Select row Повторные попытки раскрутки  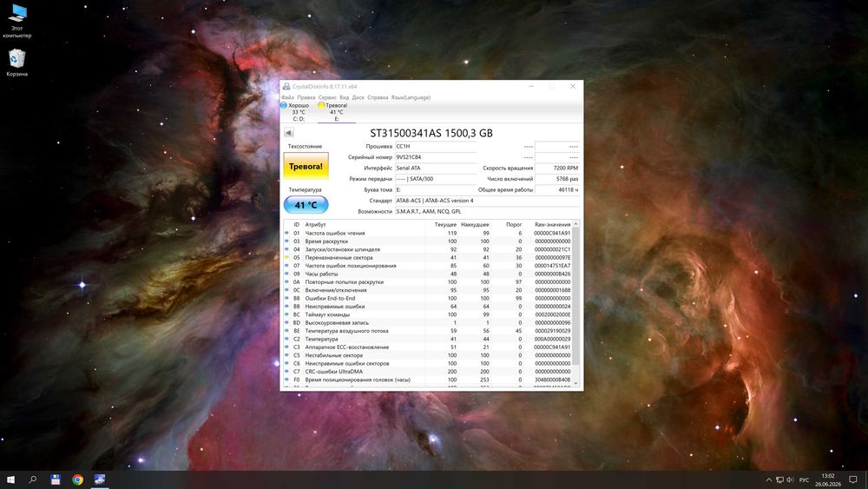point(427,282)
